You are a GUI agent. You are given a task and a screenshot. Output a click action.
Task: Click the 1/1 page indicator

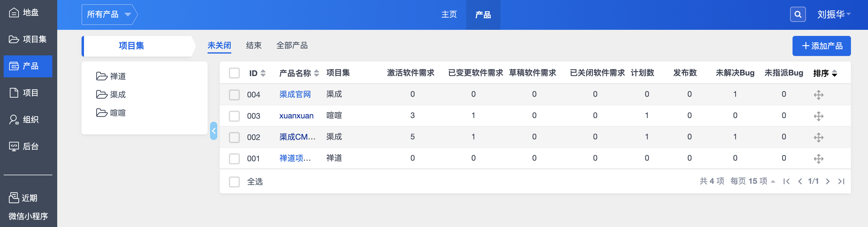[813, 181]
